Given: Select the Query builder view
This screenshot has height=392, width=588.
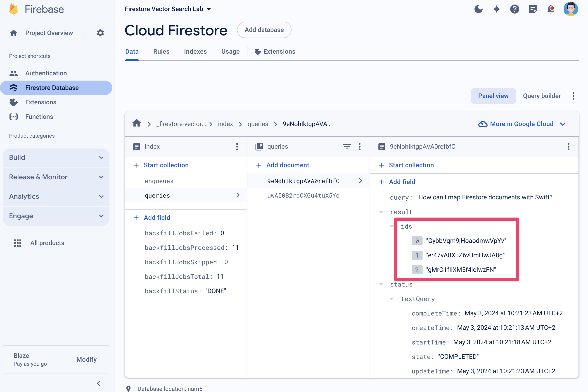Looking at the screenshot, I should click(542, 96).
